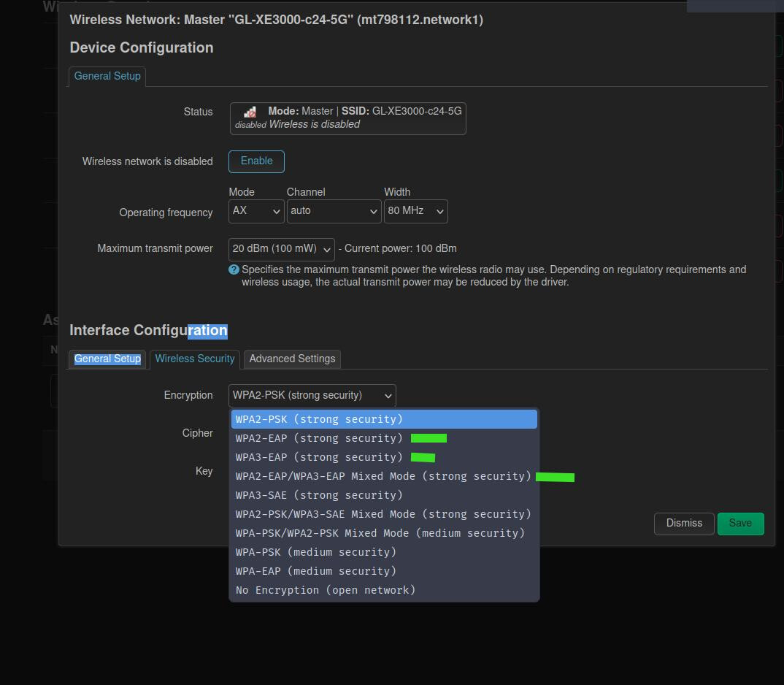The height and width of the screenshot is (685, 784).
Task: Pick WPA2-PSK/WPA3-SAE Mixed Mode option
Action: tap(384, 514)
